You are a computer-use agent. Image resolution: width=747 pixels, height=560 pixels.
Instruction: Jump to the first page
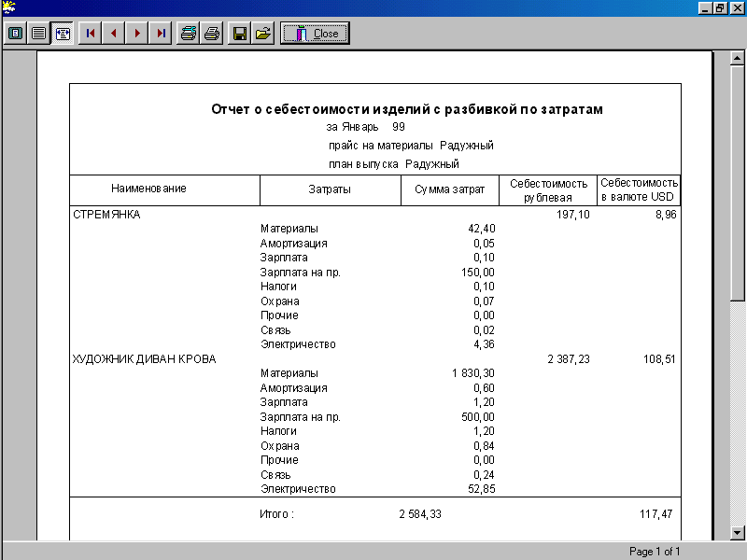[91, 34]
